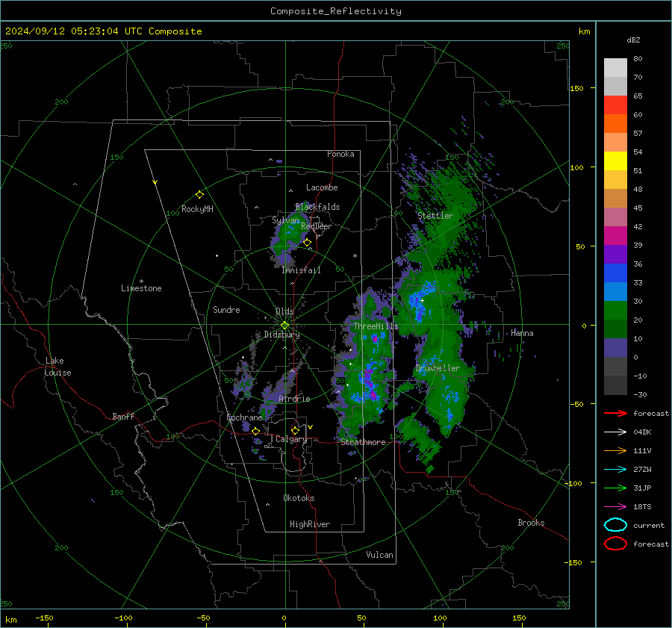Click the green 31JP arrow icon
Viewport: 672px width, 628px height.
pyautogui.click(x=615, y=488)
